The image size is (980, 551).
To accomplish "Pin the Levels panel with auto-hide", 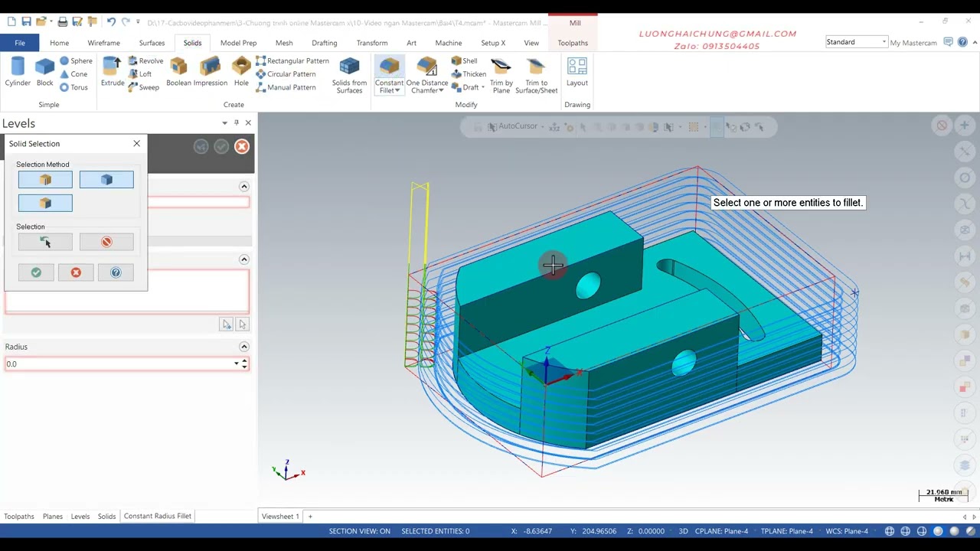I will (236, 122).
